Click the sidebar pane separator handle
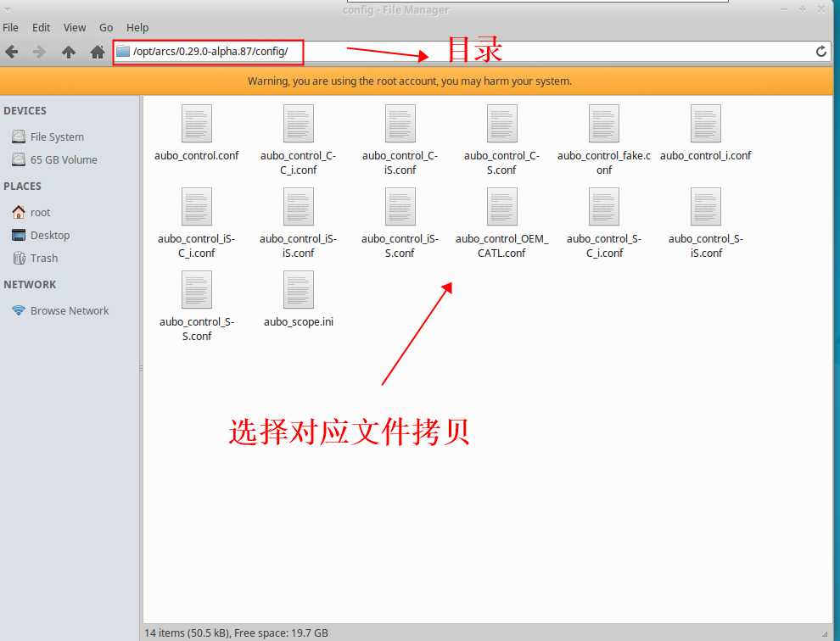Image resolution: width=840 pixels, height=641 pixels. tap(141, 369)
